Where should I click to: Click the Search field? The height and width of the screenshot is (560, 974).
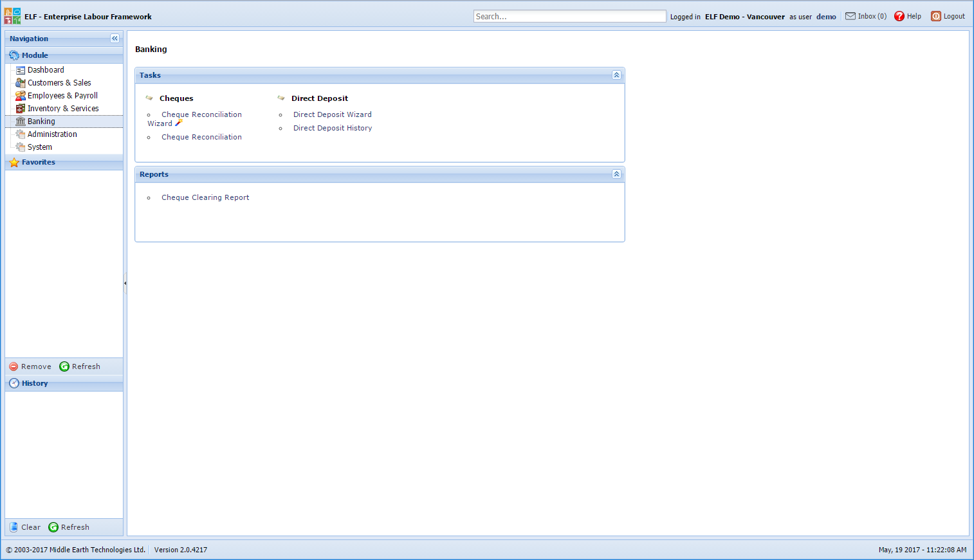click(x=569, y=15)
